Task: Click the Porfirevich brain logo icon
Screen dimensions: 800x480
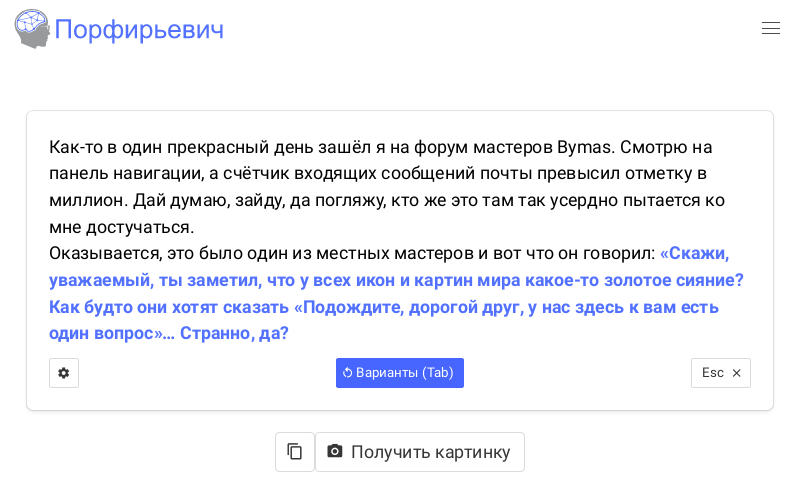Action: [x=32, y=29]
